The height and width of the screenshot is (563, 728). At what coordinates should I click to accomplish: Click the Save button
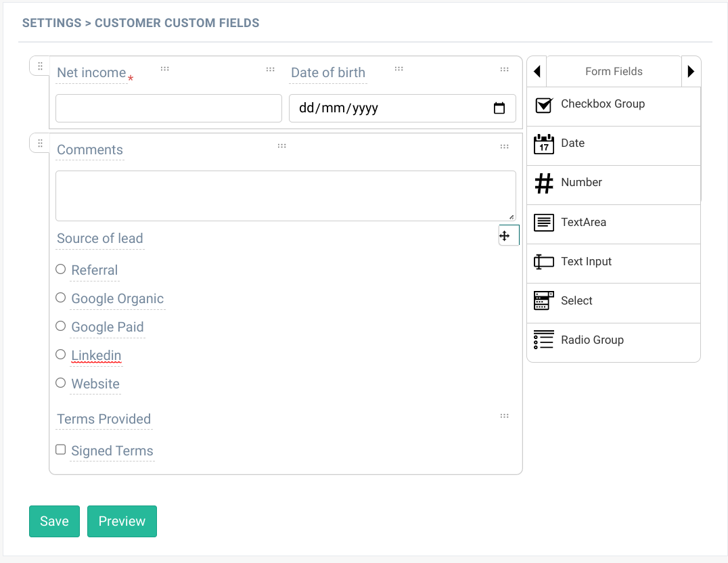tap(54, 521)
